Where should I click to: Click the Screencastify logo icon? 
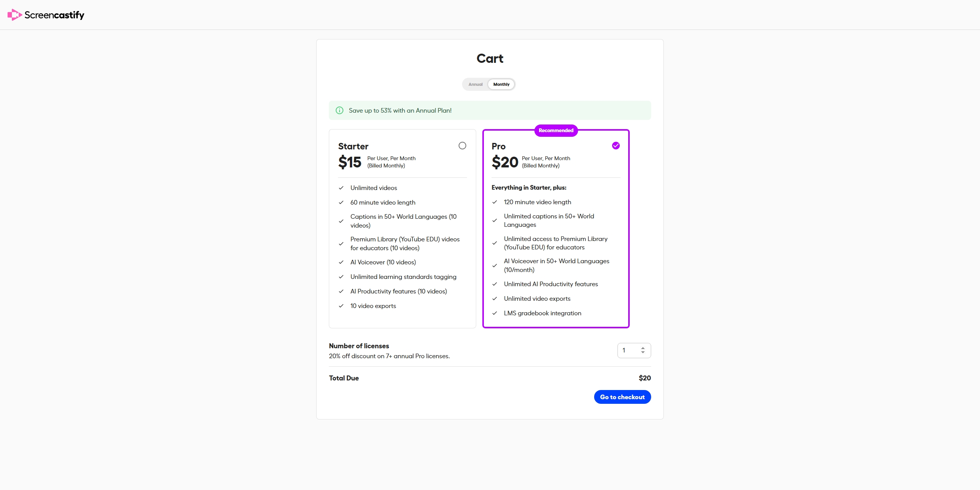[x=15, y=15]
